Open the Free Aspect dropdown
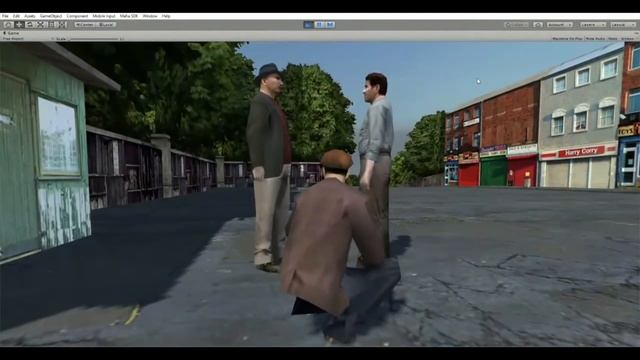This screenshot has height=360, width=640. pyautogui.click(x=14, y=38)
